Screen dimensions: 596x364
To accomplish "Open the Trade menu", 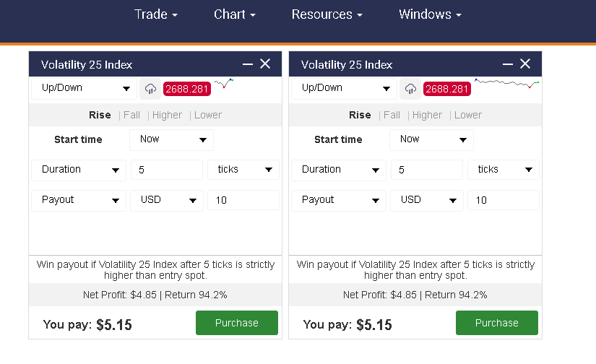I will pyautogui.click(x=155, y=14).
